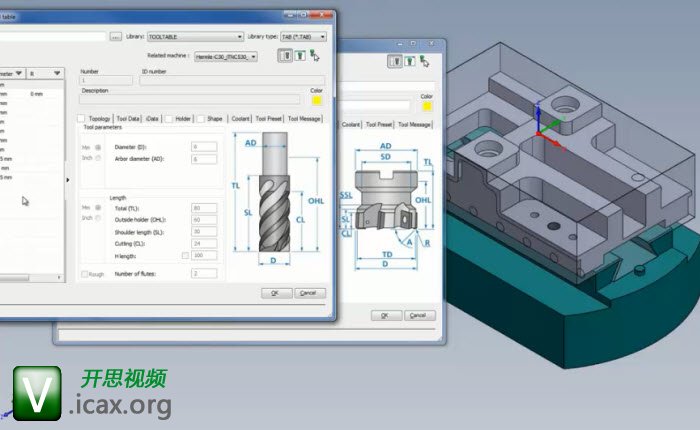Click the H length value field
The image size is (700, 430).
click(204, 255)
